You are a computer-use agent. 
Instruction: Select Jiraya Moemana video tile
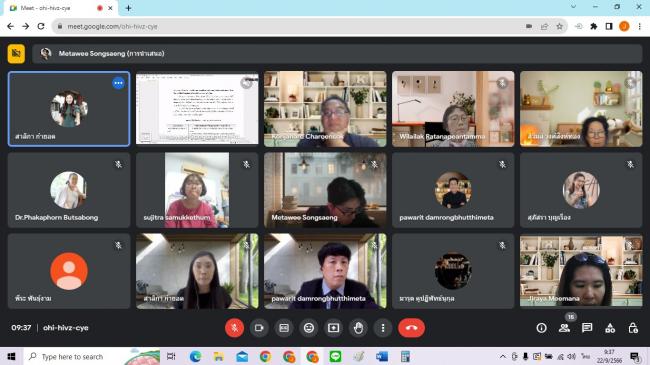(581, 271)
